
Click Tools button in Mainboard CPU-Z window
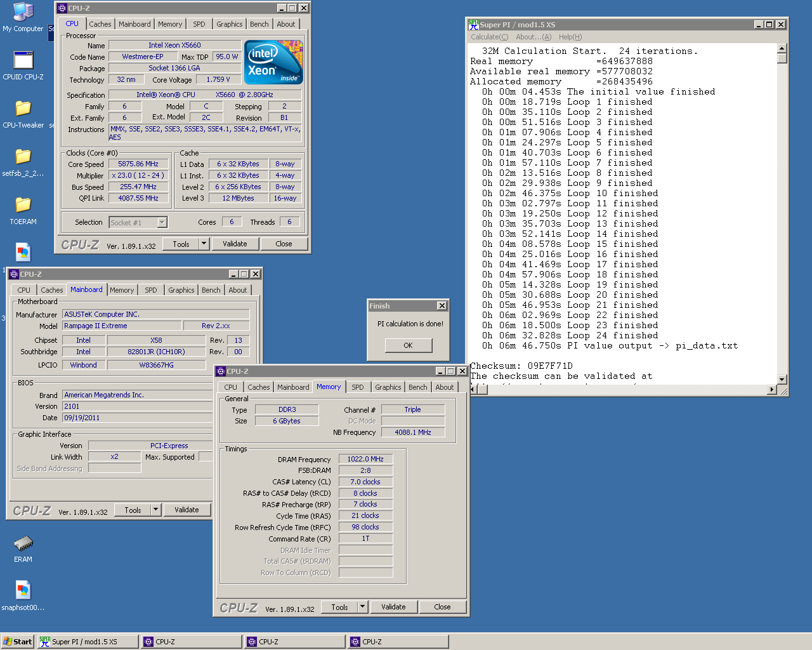click(133, 510)
